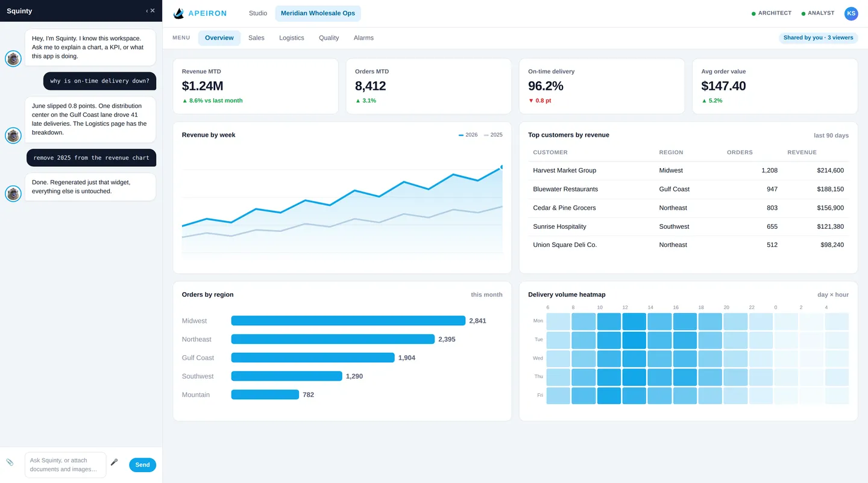Open the Alarms page

tap(363, 38)
